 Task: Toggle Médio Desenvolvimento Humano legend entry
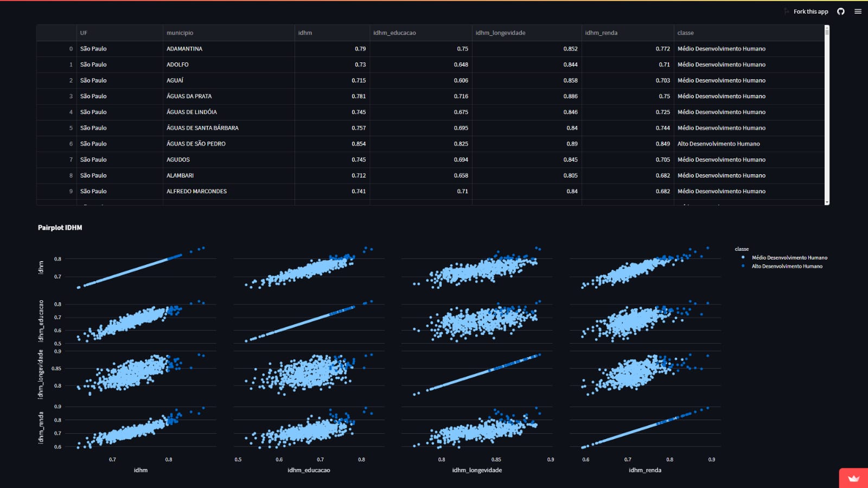(785, 257)
